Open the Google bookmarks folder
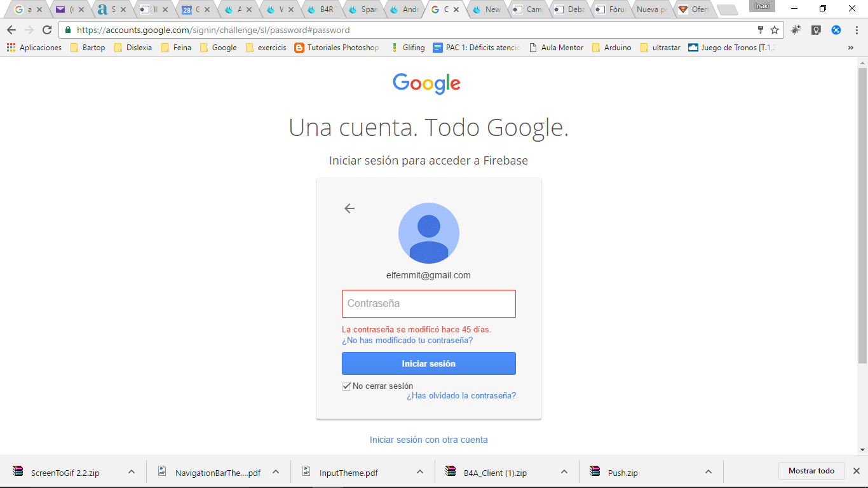The width and height of the screenshot is (868, 488). click(219, 48)
